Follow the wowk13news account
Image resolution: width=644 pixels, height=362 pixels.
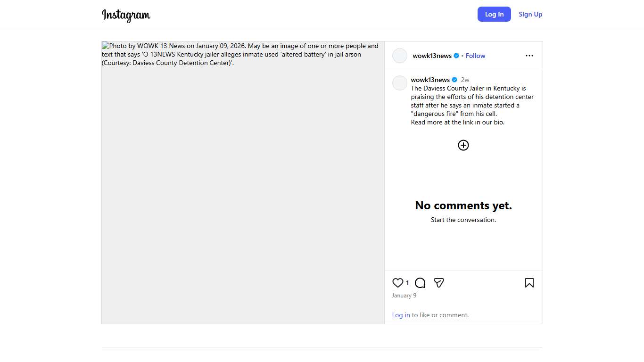(x=475, y=56)
